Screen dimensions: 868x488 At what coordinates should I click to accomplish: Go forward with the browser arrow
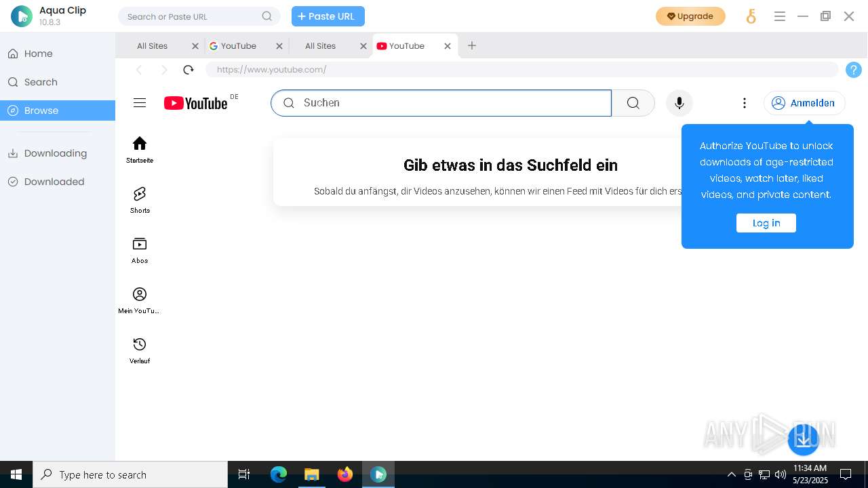pos(164,70)
